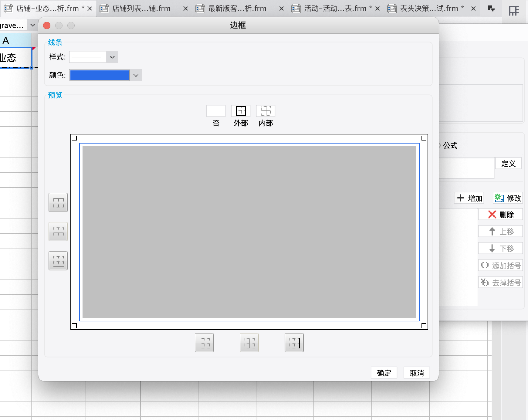Close the 最新版客...析.frm tab
Viewport: 528px width, 420px height.
282,8
